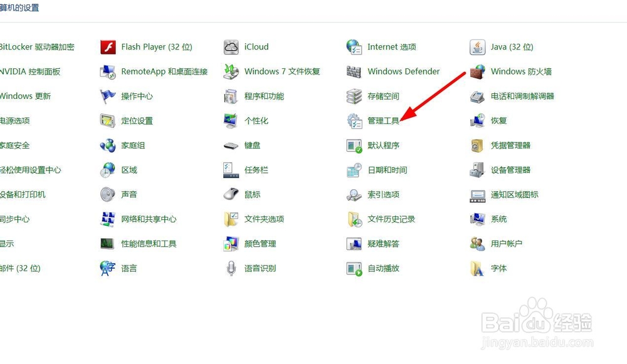The width and height of the screenshot is (627, 364).
Task: Click the 语言 globe icon
Action: pos(108,269)
